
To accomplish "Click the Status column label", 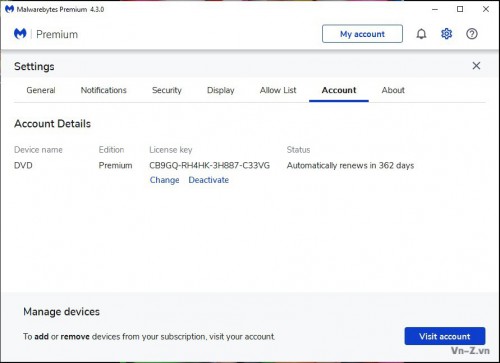I will click(298, 150).
